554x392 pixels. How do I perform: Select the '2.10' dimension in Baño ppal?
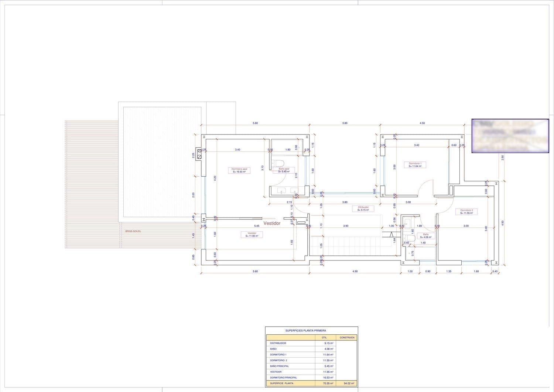click(x=296, y=175)
